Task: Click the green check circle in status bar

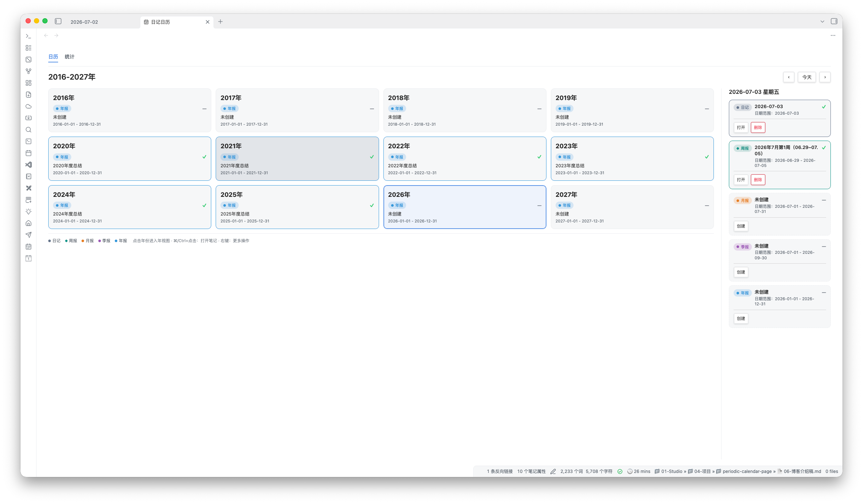Action: [x=620, y=471]
